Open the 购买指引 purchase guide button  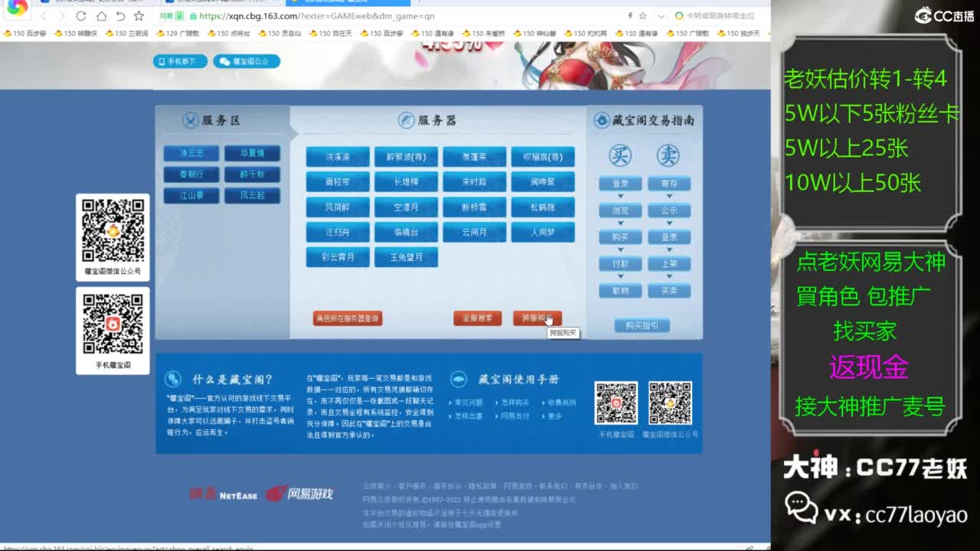642,325
